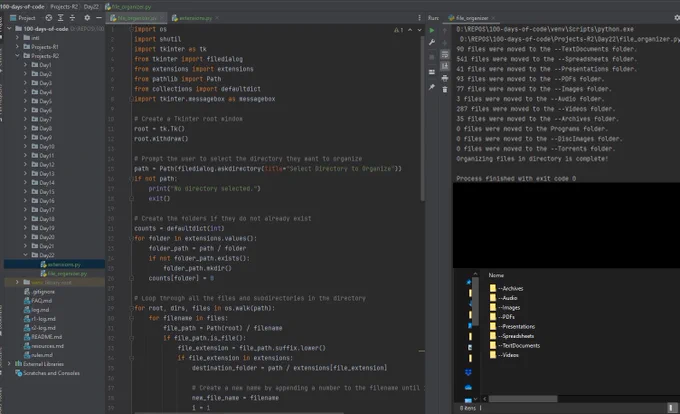Click Explorer view toggle in status bar

tap(671, 408)
